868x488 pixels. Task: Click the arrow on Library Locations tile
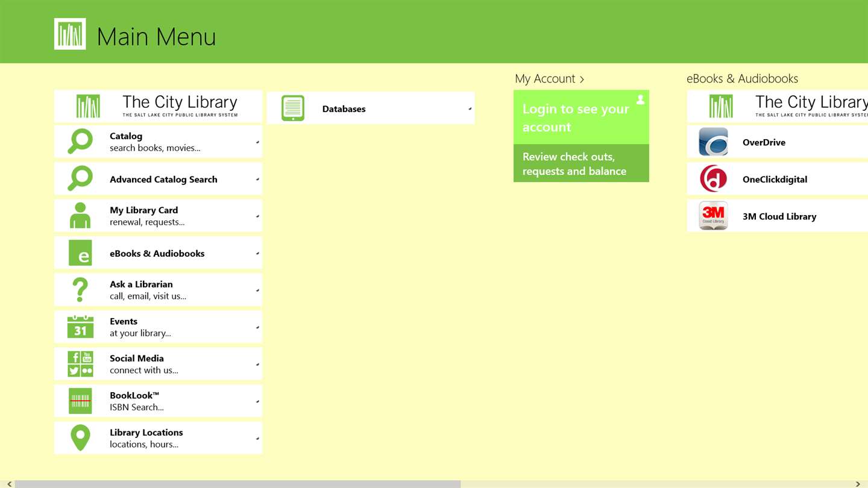click(257, 439)
